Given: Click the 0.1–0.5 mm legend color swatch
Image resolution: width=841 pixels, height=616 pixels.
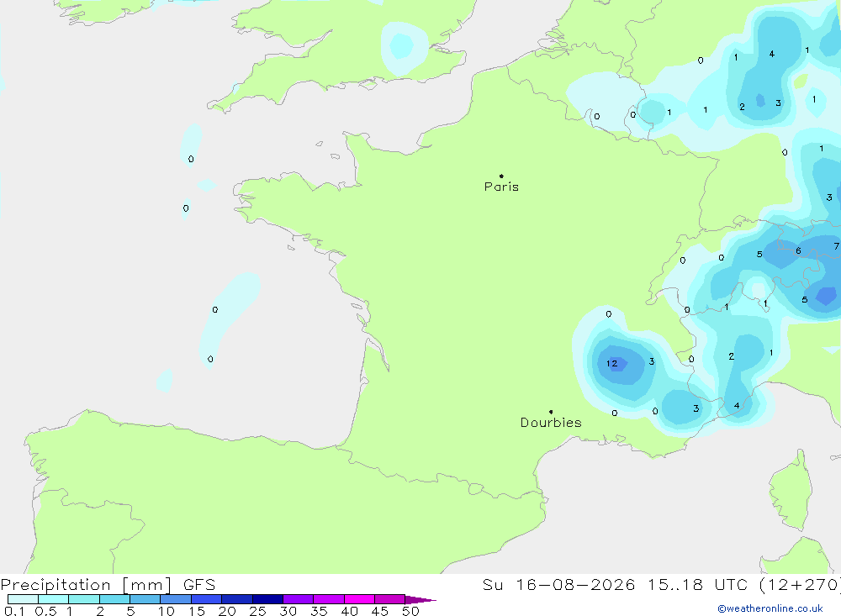Looking at the screenshot, I should tap(23, 599).
